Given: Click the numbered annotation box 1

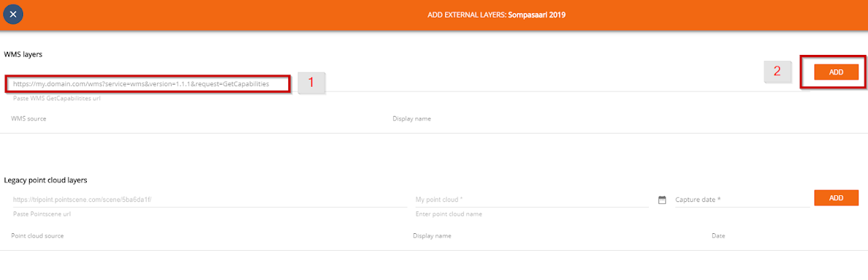Looking at the screenshot, I should (x=311, y=83).
